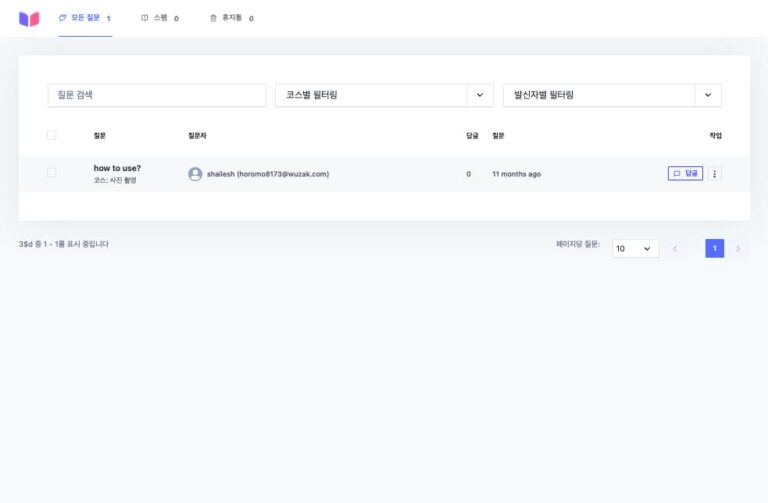Image resolution: width=768 pixels, height=503 pixels.
Task: Switch to the 모든 질문 tab
Action: [x=85, y=18]
